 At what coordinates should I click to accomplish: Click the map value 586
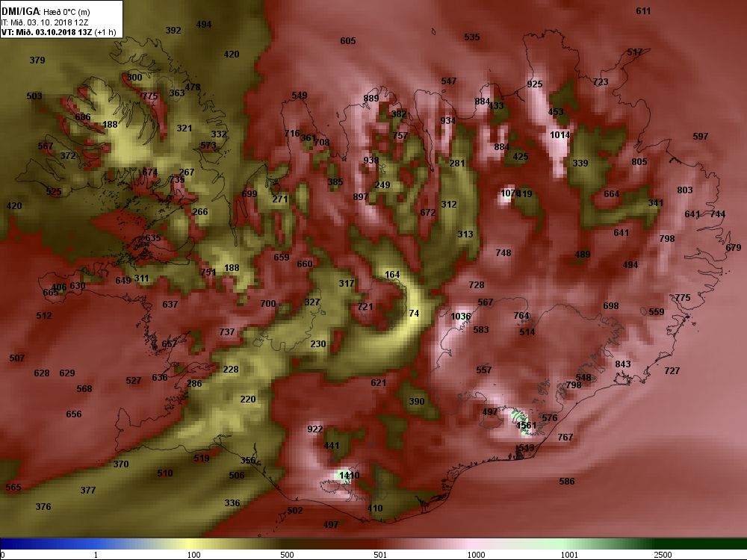tap(566, 481)
